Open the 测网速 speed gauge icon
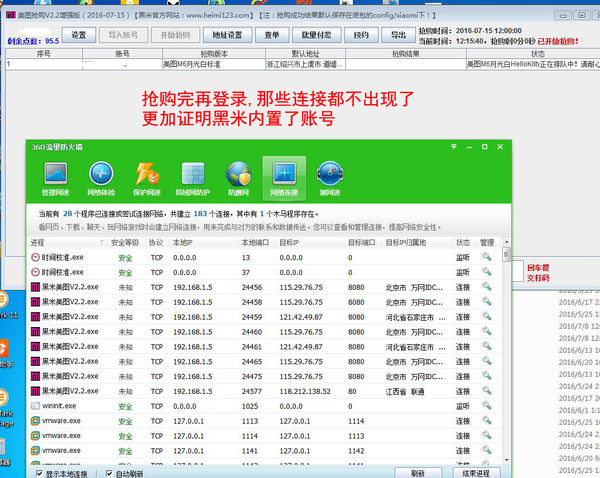 330,179
